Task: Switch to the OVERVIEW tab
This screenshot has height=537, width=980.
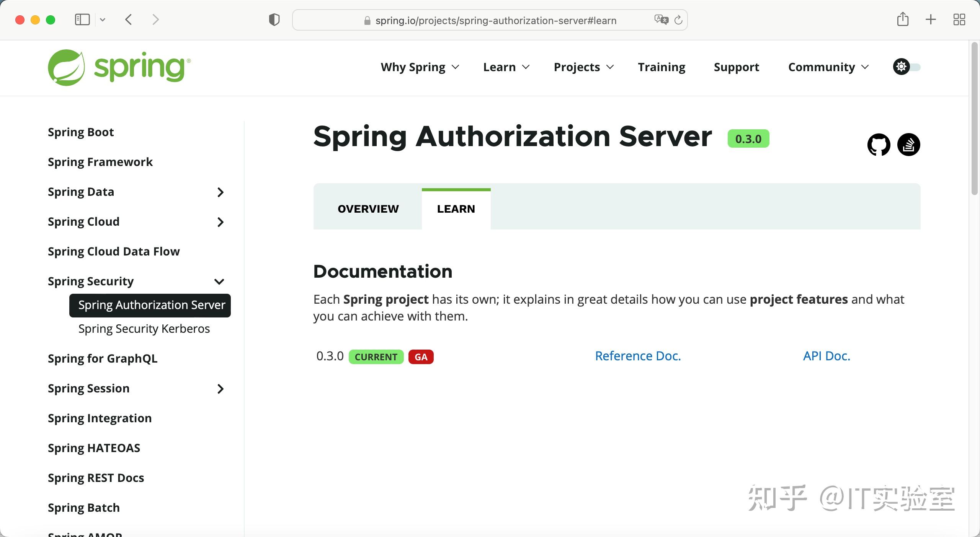Action: click(x=367, y=209)
